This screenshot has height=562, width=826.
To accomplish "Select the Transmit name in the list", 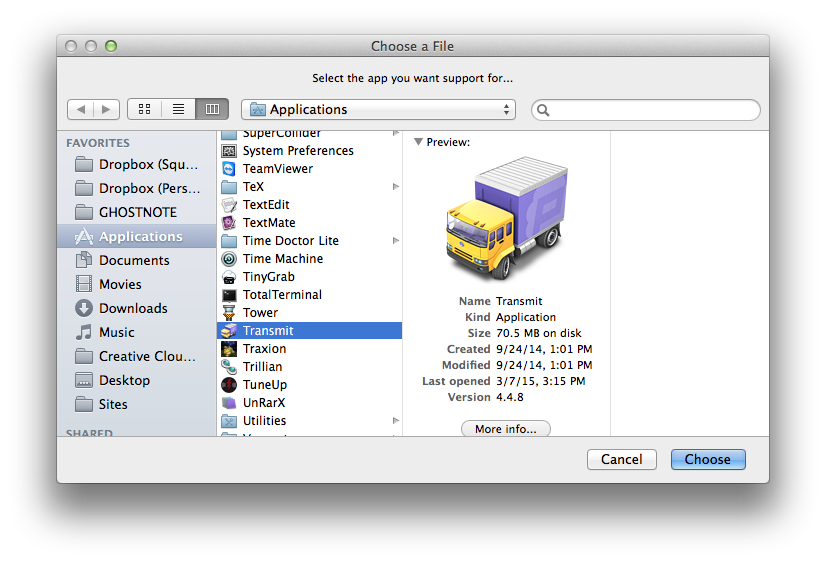I will [x=268, y=331].
